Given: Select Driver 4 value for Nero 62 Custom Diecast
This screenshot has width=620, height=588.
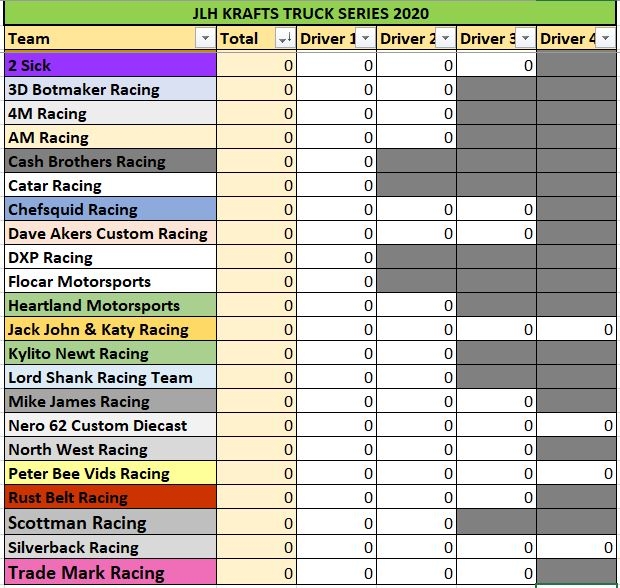Looking at the screenshot, I should pyautogui.click(x=576, y=425).
